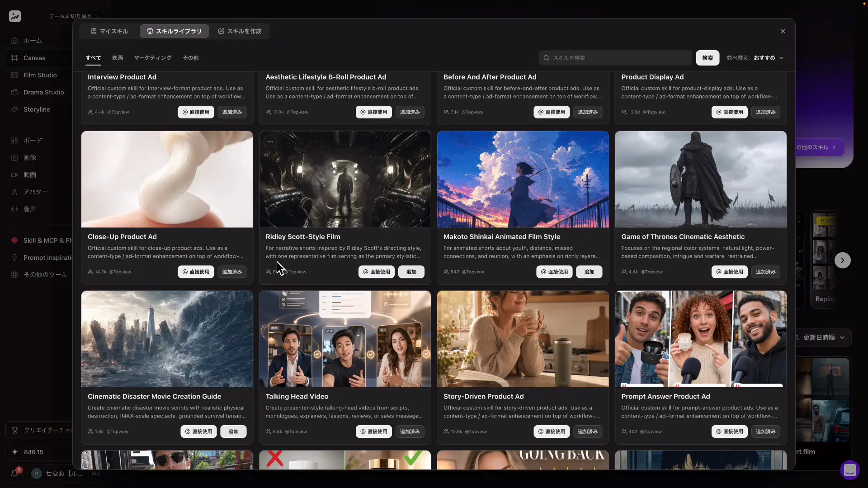This screenshot has width=868, height=488.
Task: Open 音声 in the sidebar
Action: [x=38, y=209]
